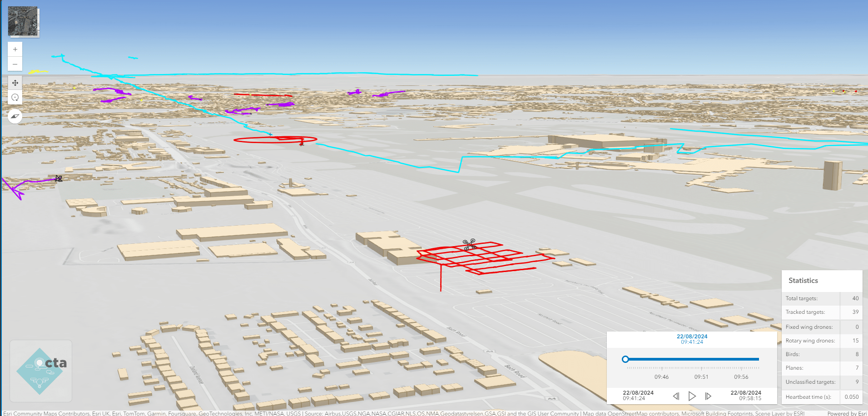Zoom in with the plus button
This screenshot has height=416, width=868.
(15, 50)
